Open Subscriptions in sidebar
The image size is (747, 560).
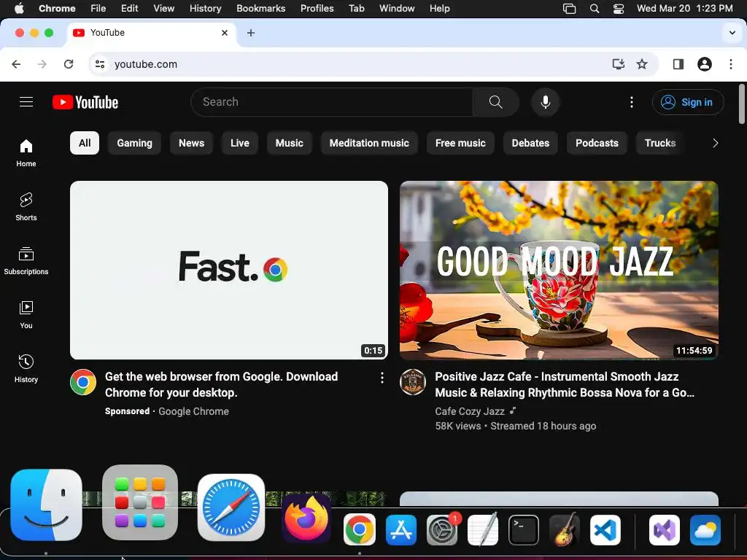click(x=26, y=261)
